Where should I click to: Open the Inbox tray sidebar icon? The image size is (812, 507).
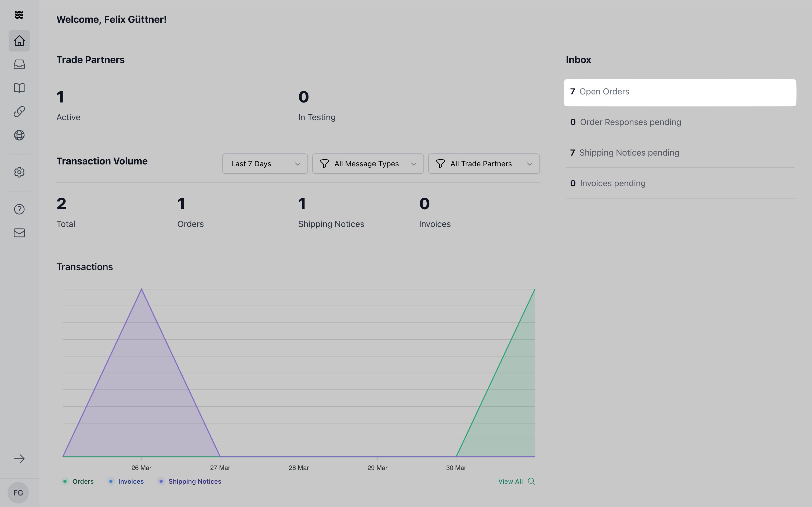19,64
